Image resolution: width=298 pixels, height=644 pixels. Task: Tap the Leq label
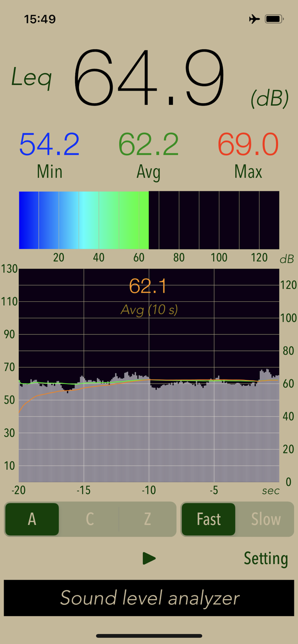(31, 79)
